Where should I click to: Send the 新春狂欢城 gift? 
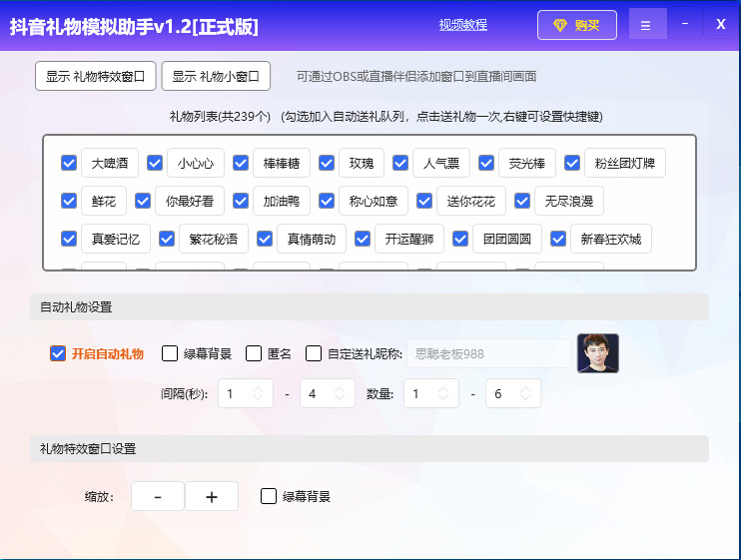click(x=611, y=239)
